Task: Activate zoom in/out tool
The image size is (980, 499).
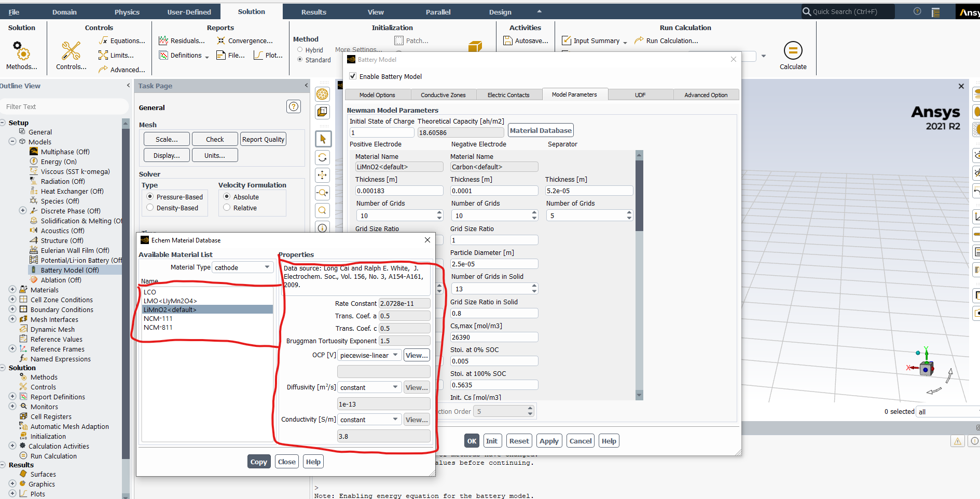Action: click(x=323, y=193)
